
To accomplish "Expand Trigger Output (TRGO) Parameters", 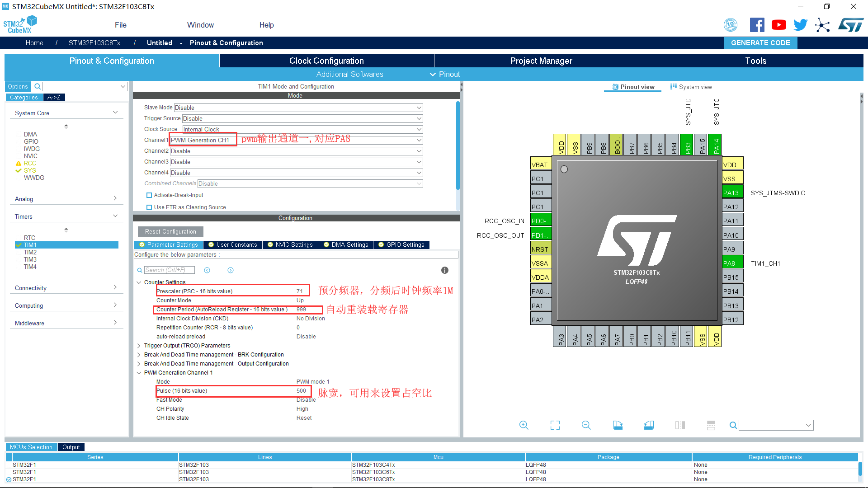I will [139, 346].
